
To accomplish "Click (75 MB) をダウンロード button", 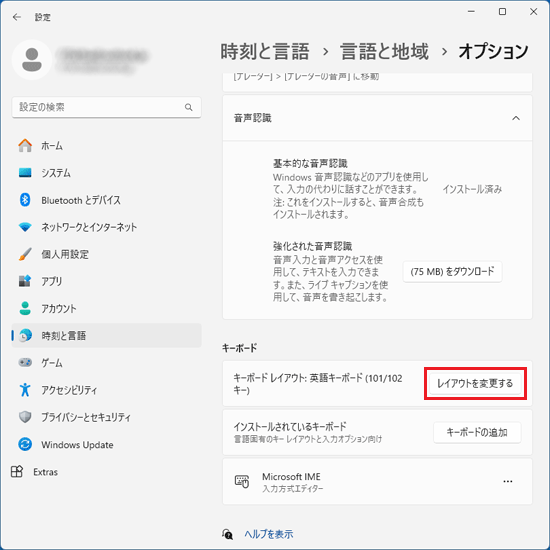I will 452,271.
